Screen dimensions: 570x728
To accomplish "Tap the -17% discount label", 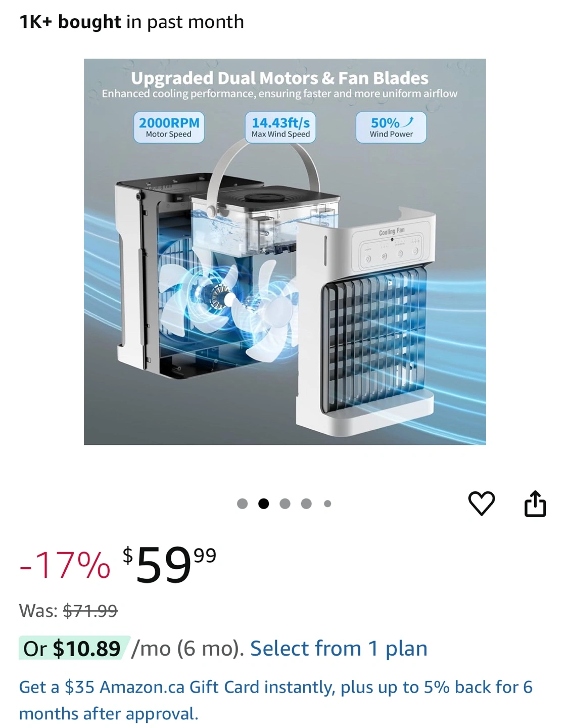I will pos(65,565).
